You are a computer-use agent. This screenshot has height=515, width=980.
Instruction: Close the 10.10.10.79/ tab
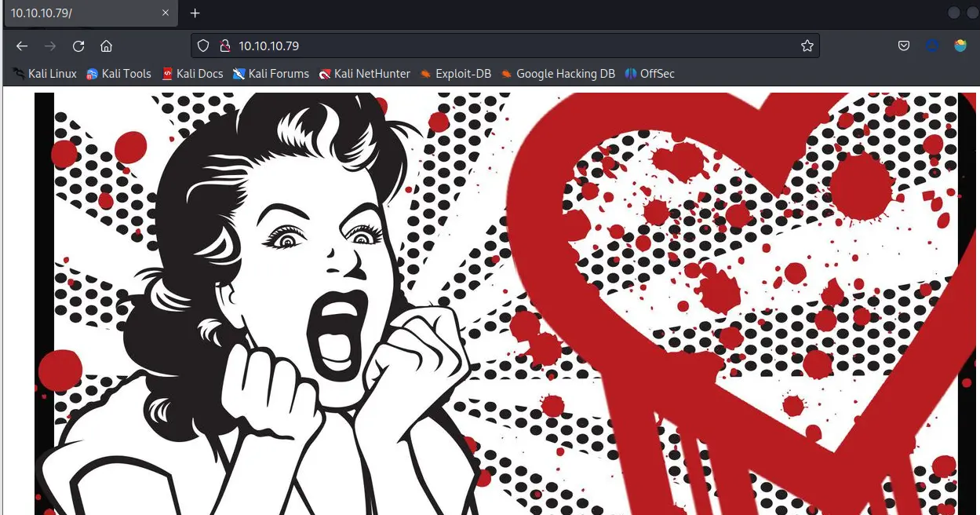click(x=166, y=13)
